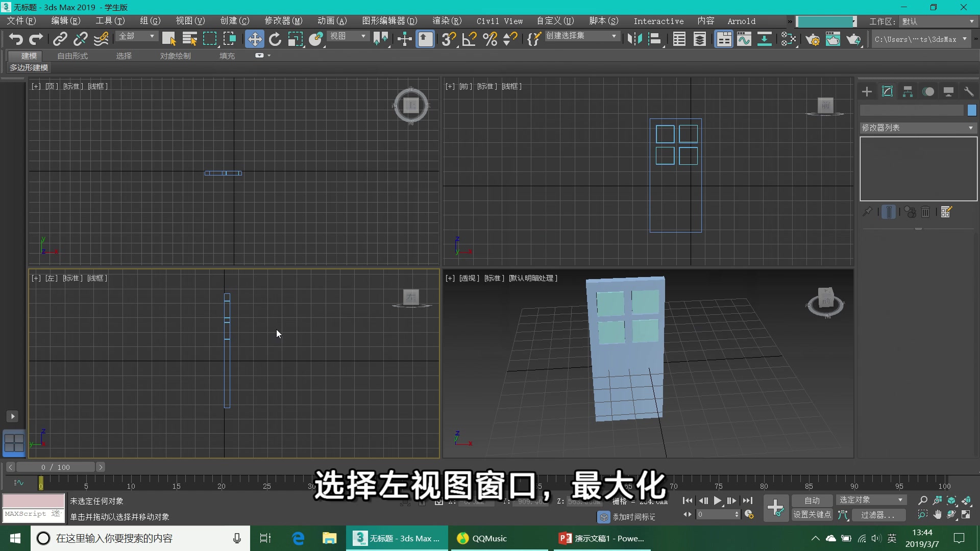Screen dimensions: 980x551
Task: Click the time slider on the timeline
Action: [x=41, y=483]
